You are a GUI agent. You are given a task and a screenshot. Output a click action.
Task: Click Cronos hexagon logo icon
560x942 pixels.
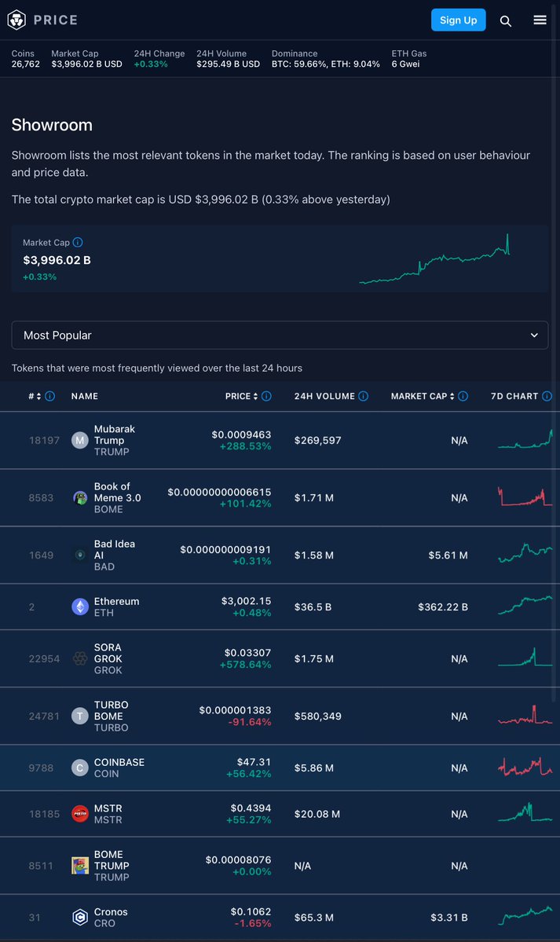80,918
